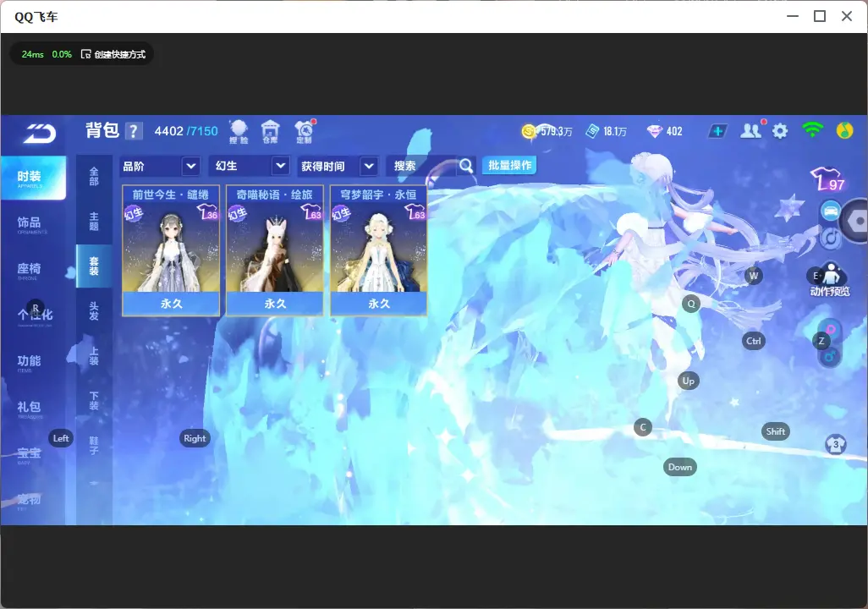Viewport: 868px width, 609px height.
Task: Click the Shift key overlay button
Action: point(776,431)
